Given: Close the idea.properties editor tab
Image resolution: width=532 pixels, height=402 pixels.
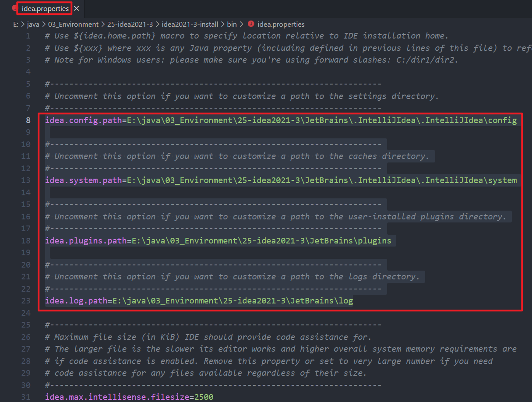Looking at the screenshot, I should 76,8.
